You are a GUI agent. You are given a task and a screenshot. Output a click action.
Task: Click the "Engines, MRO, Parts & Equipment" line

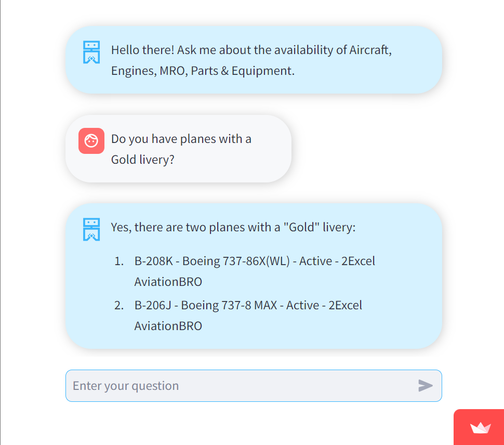203,71
